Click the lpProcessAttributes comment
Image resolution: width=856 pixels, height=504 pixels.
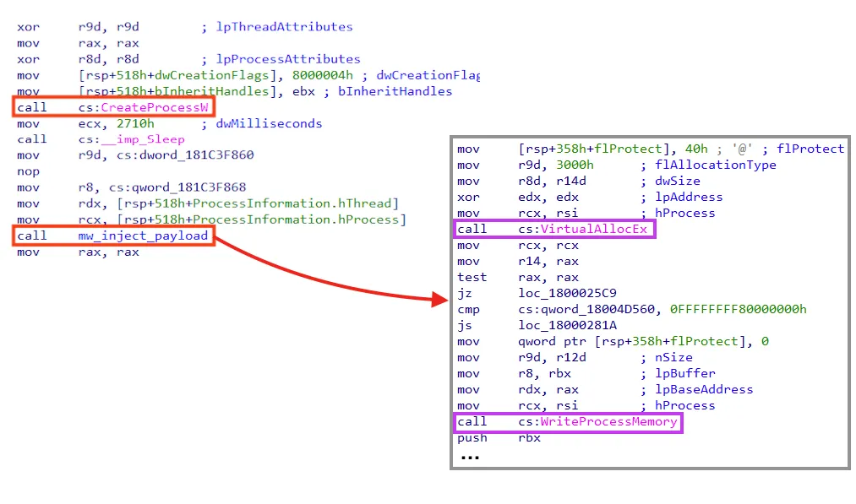click(x=288, y=59)
